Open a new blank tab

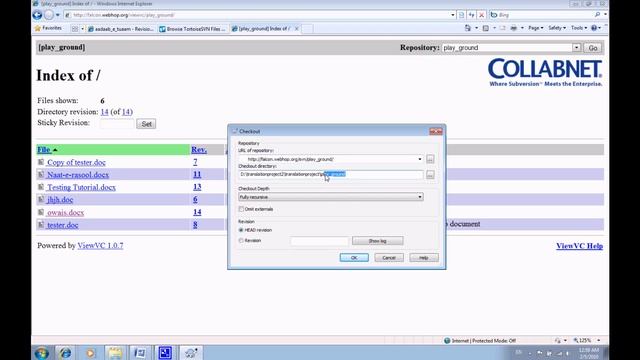click(307, 29)
